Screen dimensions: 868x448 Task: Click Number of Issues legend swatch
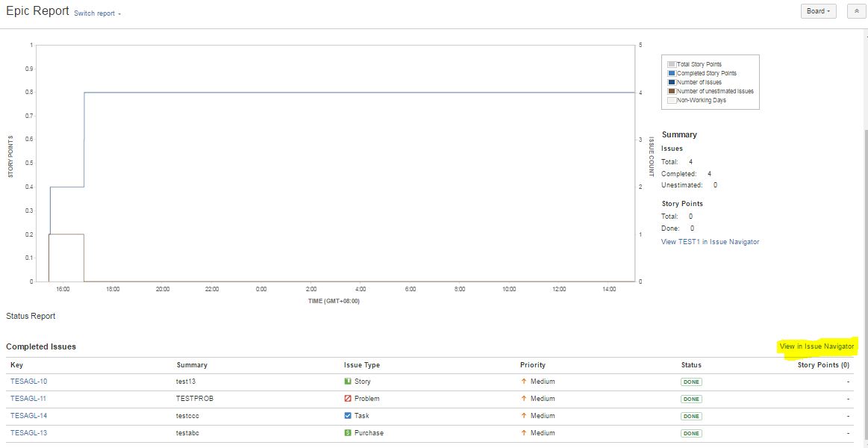[672, 83]
